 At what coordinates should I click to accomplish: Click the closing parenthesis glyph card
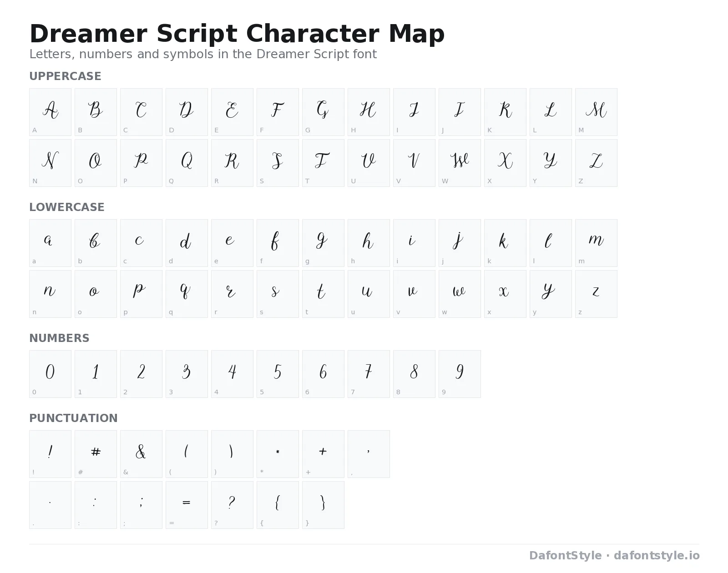232,454
